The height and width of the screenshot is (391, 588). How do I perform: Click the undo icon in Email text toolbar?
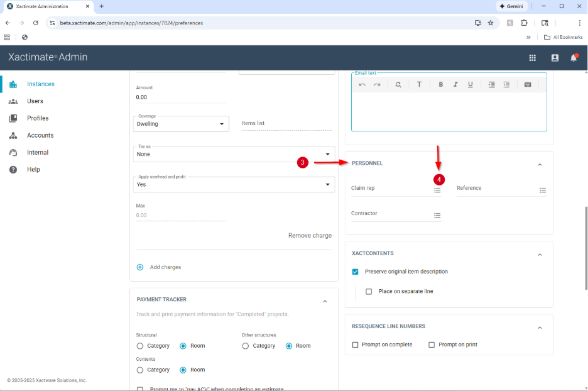coord(362,85)
